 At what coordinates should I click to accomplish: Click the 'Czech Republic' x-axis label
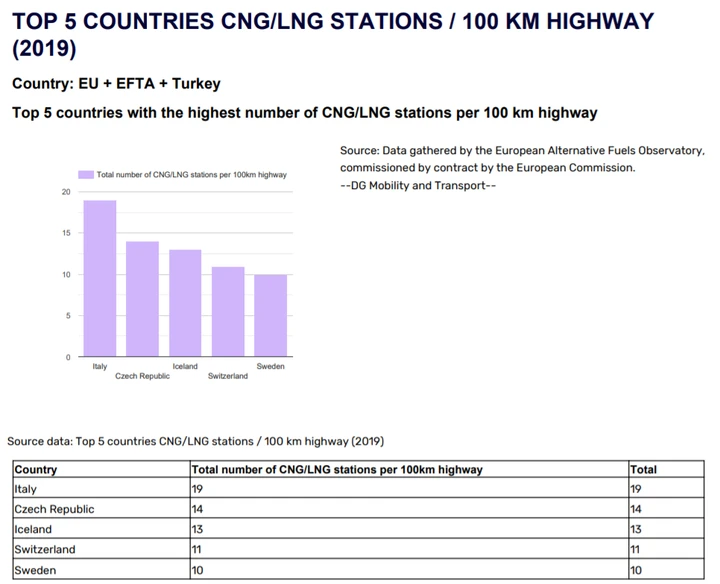click(142, 376)
